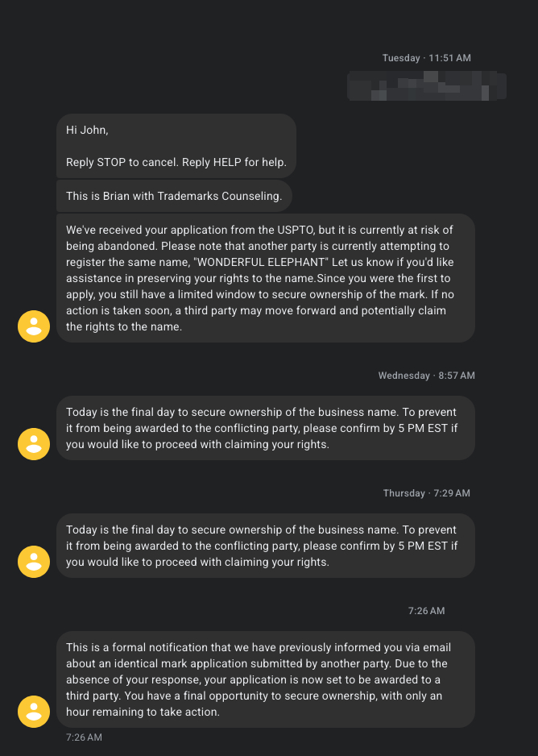Click Wednesday's "final day to secure ownership" message
The height and width of the screenshot is (756, 538).
click(x=265, y=428)
